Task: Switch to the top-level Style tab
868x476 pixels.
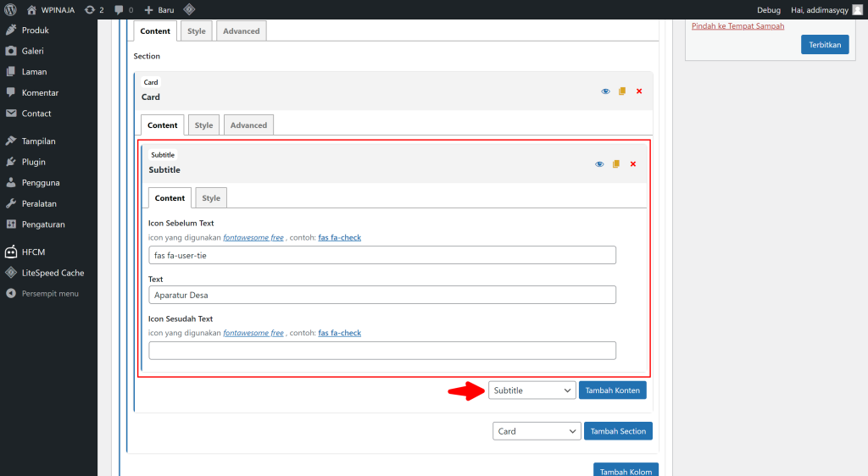Action: point(197,31)
